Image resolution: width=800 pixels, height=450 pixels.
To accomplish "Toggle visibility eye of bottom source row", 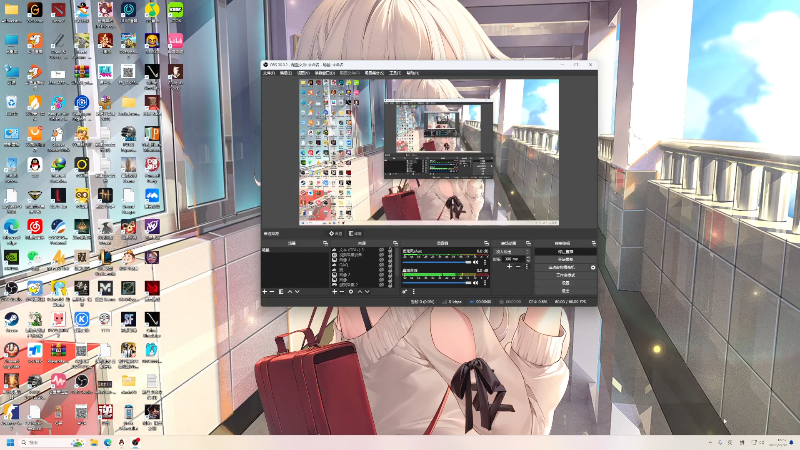I will 381,285.
